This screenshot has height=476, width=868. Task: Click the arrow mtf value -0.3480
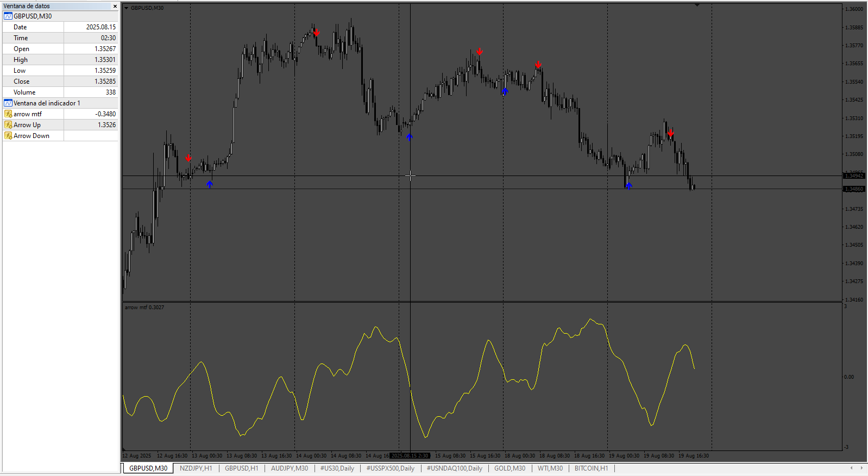[105, 114]
